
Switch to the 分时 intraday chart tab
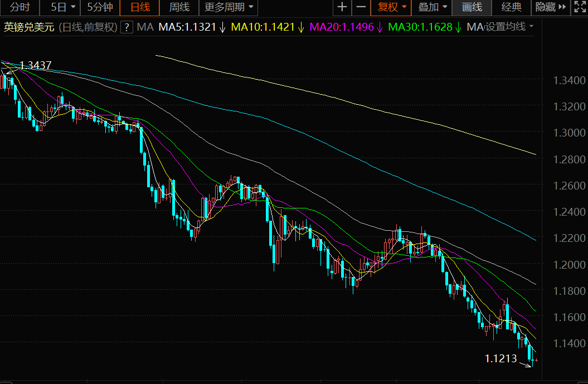20,7
